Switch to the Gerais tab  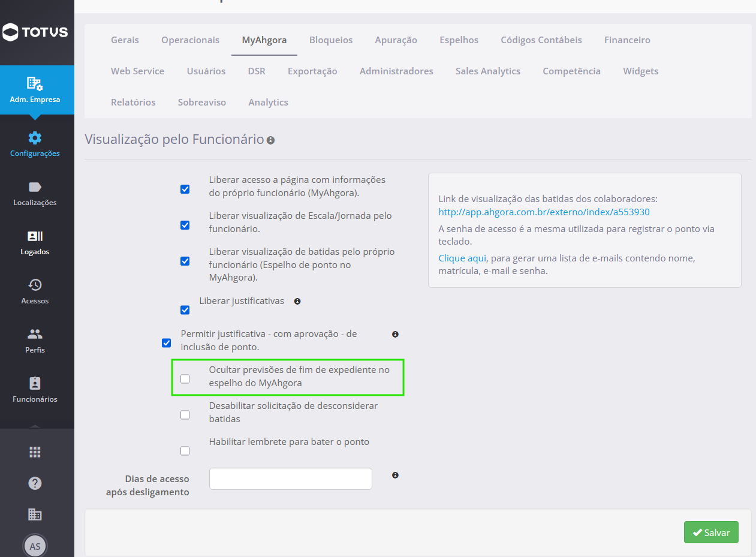[125, 40]
